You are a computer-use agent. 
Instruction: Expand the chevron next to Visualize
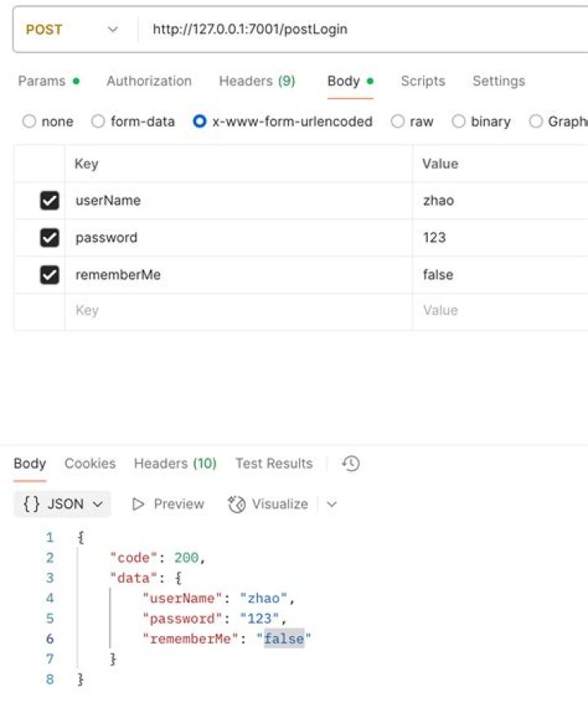332,504
